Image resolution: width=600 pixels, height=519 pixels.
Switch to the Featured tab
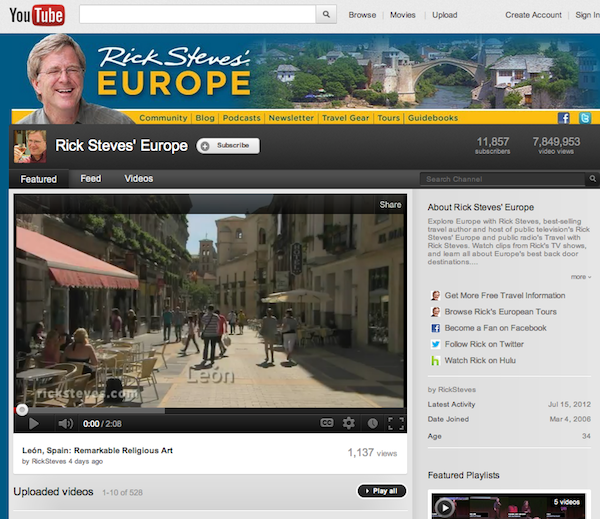(x=39, y=179)
